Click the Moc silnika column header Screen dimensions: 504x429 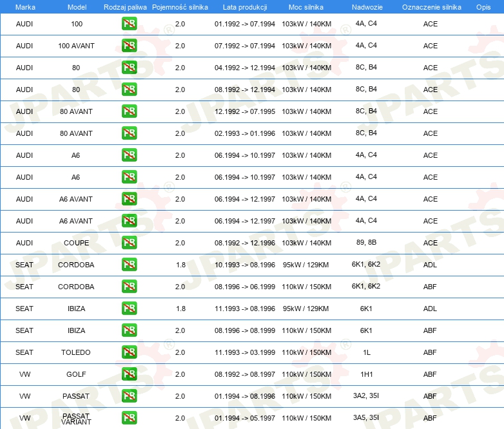pyautogui.click(x=306, y=7)
